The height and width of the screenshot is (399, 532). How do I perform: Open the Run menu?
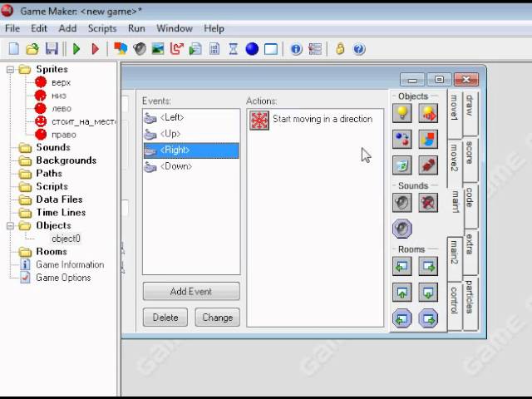[136, 28]
